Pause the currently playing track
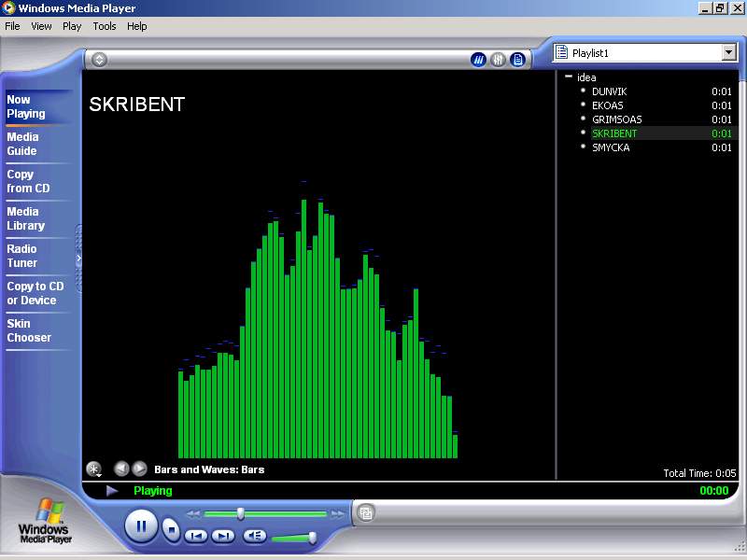 (141, 525)
